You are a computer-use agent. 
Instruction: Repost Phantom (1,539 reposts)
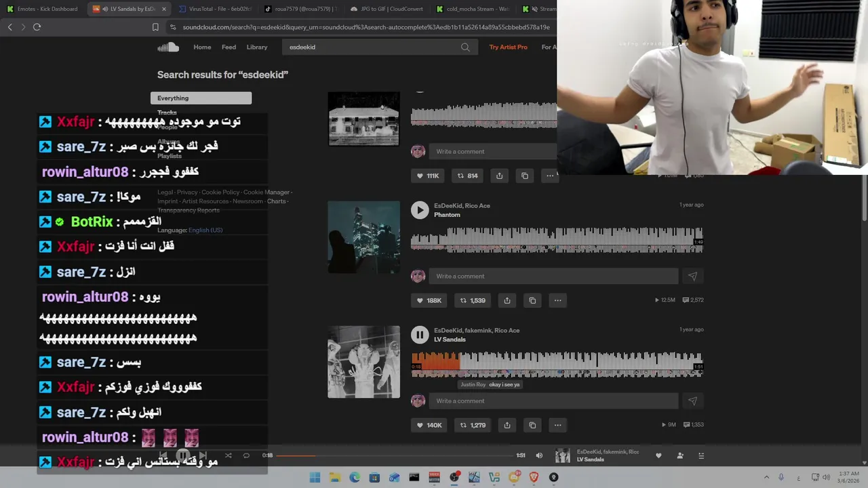473,300
